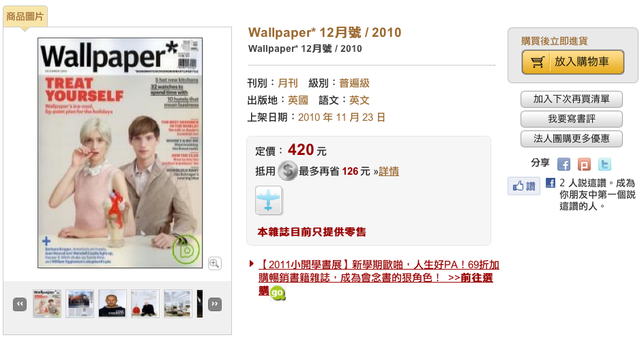The width and height of the screenshot is (644, 344).
Task: Show next thumbnails with right arrow
Action: click(x=214, y=304)
